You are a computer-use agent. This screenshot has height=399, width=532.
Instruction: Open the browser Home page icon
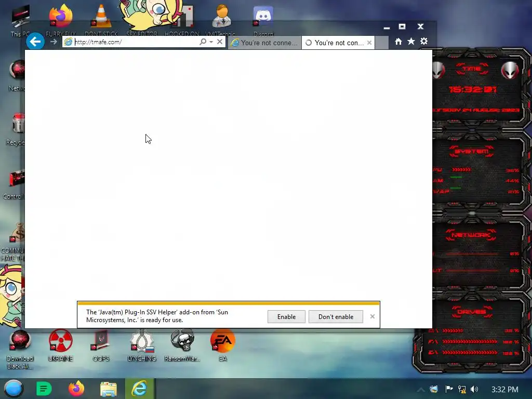click(398, 42)
